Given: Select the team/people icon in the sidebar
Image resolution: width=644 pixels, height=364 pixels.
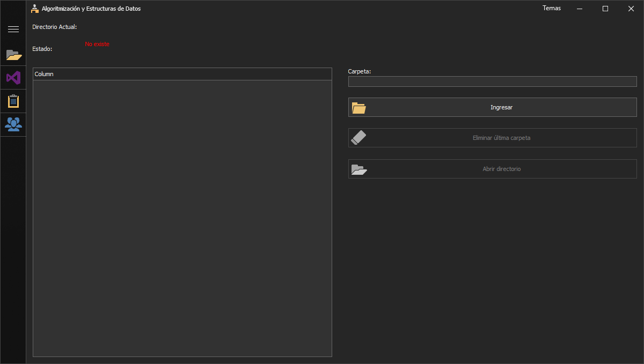Looking at the screenshot, I should point(13,124).
